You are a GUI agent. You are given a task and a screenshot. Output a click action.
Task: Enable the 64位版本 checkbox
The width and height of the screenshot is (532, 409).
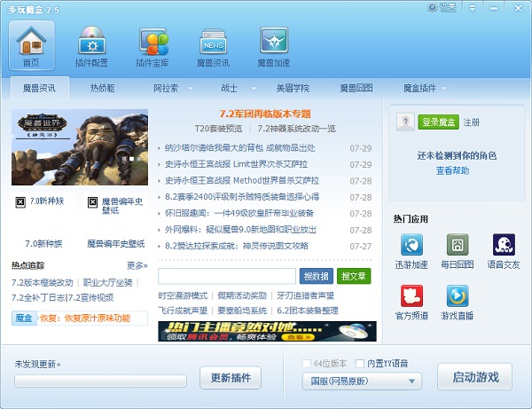click(x=308, y=363)
